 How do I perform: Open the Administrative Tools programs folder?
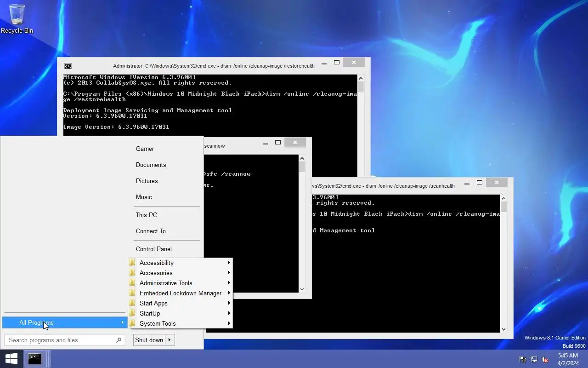pyautogui.click(x=180, y=283)
